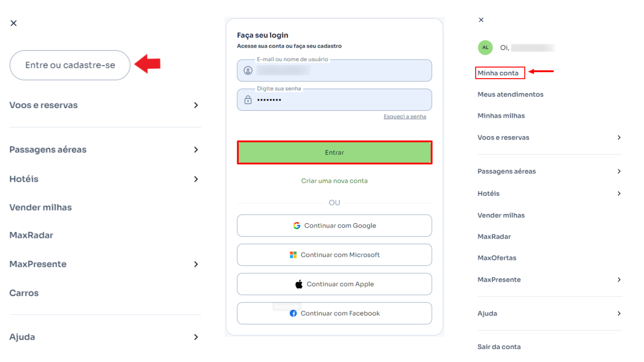Screen dimensions: 644x362
Task: Open Meus atendimentos menu item
Action: 510,94
